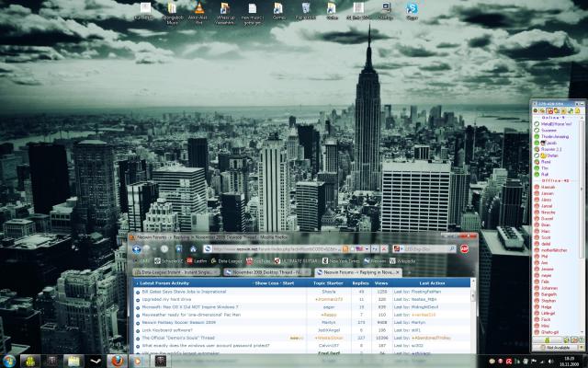Viewport: 588px width, 368px height.
Task: Collapse Latest Forum Activity header arrow
Action: pos(137,283)
